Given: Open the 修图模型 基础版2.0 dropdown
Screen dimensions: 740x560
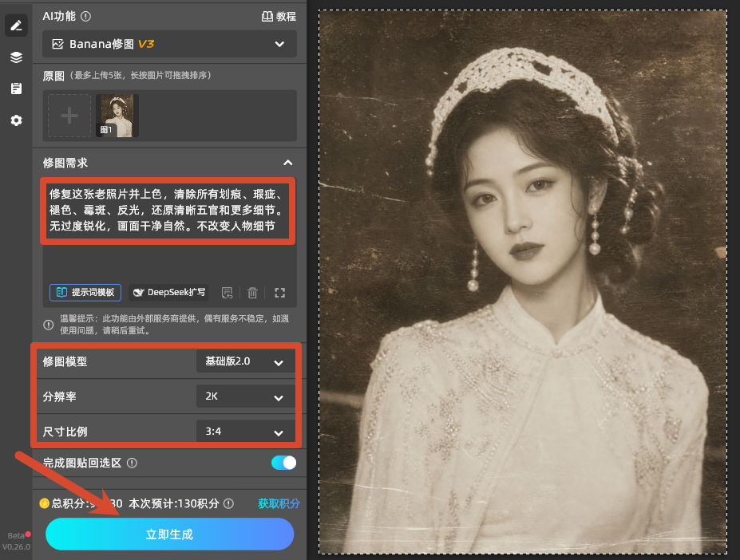Looking at the screenshot, I should (x=246, y=362).
